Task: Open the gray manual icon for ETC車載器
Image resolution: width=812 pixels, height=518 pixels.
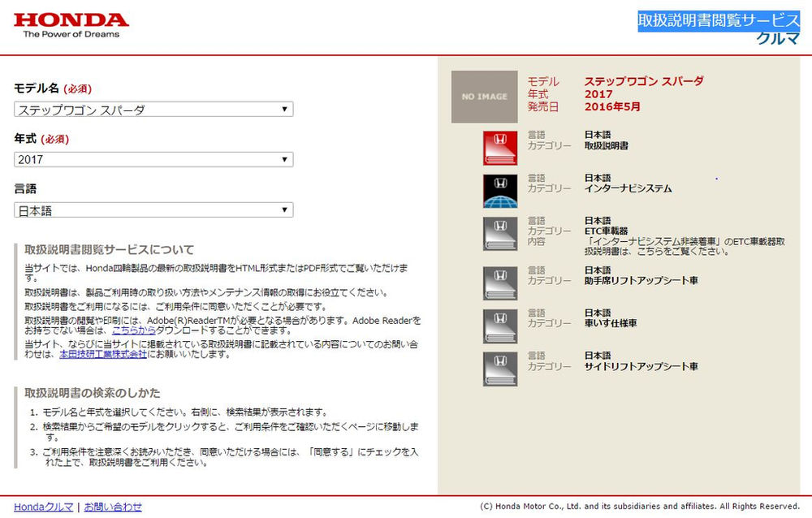Action: pos(499,234)
